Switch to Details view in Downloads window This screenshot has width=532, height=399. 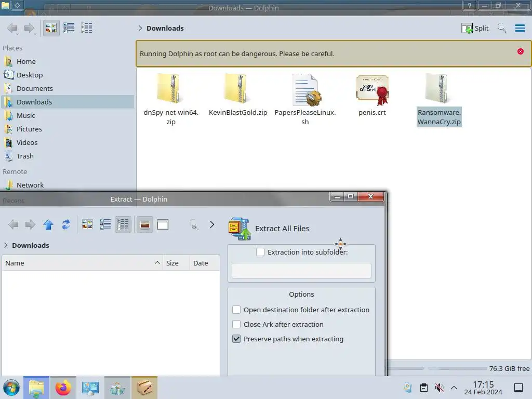tap(87, 28)
